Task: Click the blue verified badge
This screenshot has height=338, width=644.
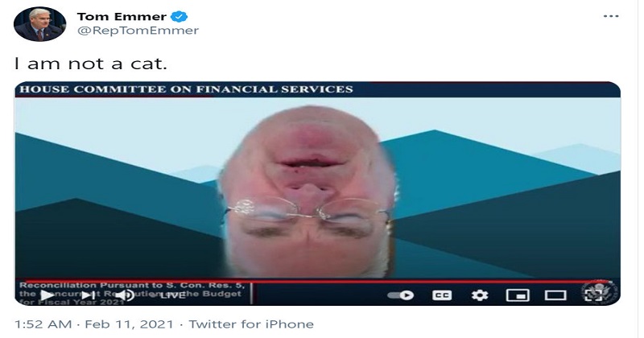Action: (179, 16)
